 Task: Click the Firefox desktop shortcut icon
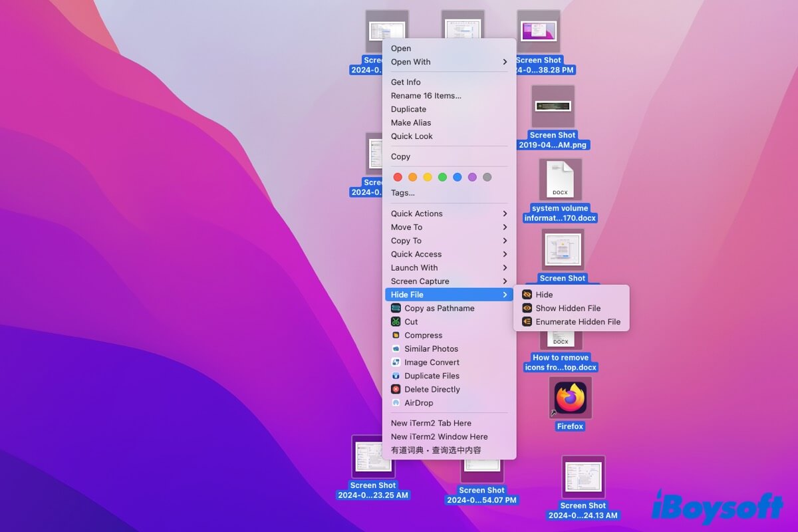coord(570,398)
